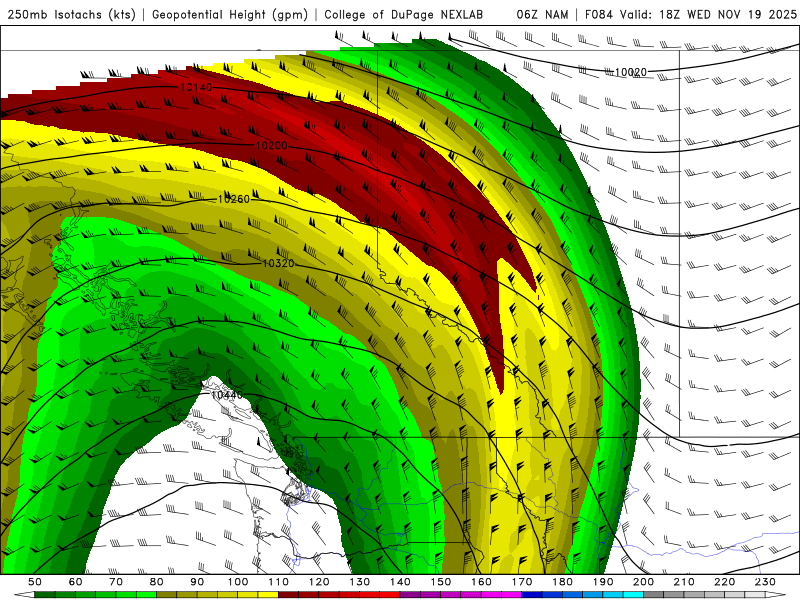Image resolution: width=800 pixels, height=600 pixels.
Task: Click the 180 knots color bar label
Action: point(562,582)
